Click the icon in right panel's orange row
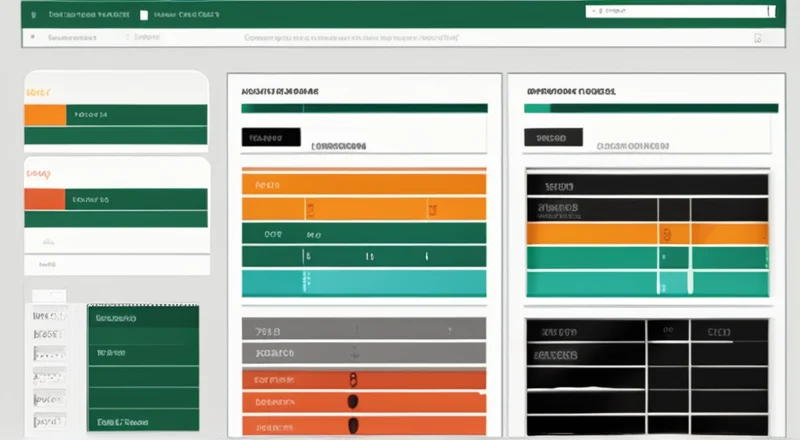Image resolution: width=800 pixels, height=440 pixels. click(x=664, y=233)
